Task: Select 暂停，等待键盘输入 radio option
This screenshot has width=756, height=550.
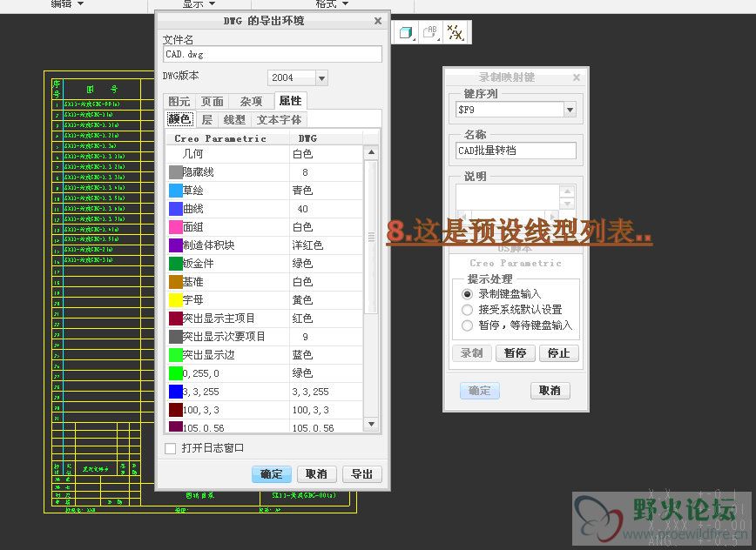Action: [467, 325]
